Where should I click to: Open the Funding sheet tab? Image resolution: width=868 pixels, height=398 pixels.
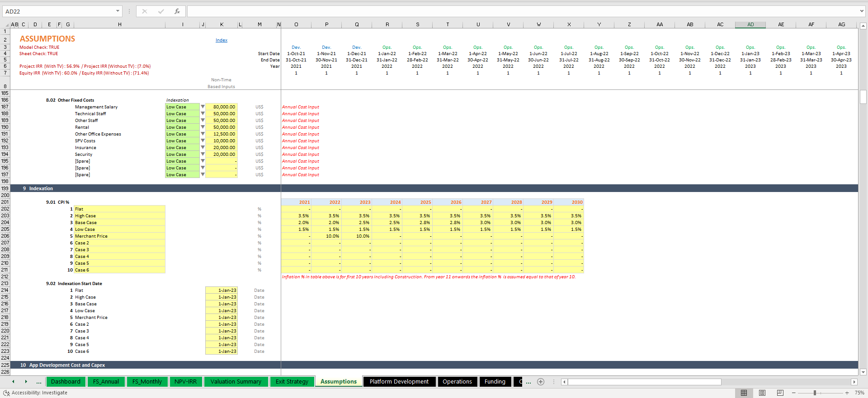point(495,382)
